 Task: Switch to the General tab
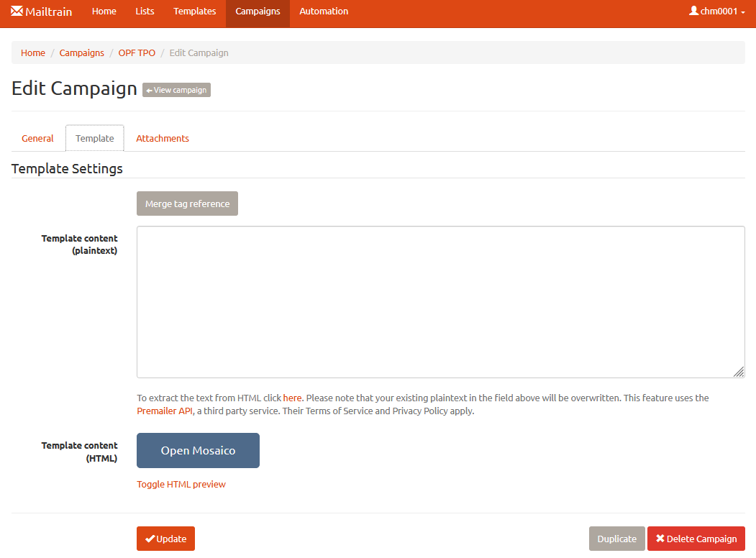pos(37,138)
